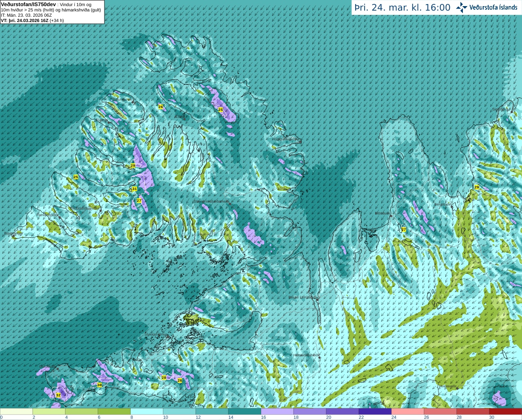522x420 pixels.
Task: Click the gust marker 27 below Blönduós
Action: click(x=404, y=230)
